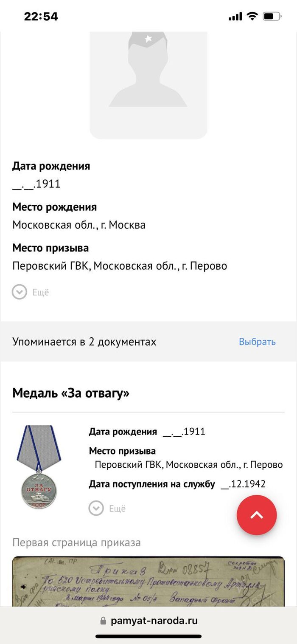Tap the 22:54 clock in status bar
The image size is (297, 644).
pyautogui.click(x=41, y=17)
